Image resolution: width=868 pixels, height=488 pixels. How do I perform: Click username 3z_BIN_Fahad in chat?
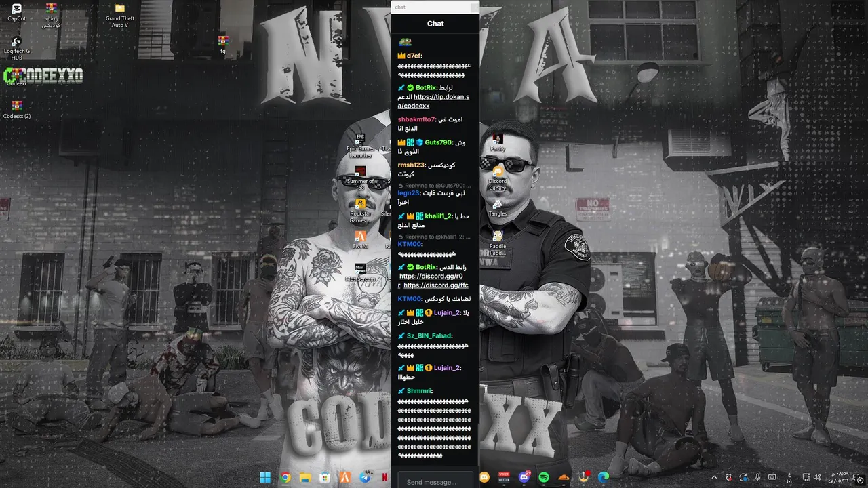point(429,335)
